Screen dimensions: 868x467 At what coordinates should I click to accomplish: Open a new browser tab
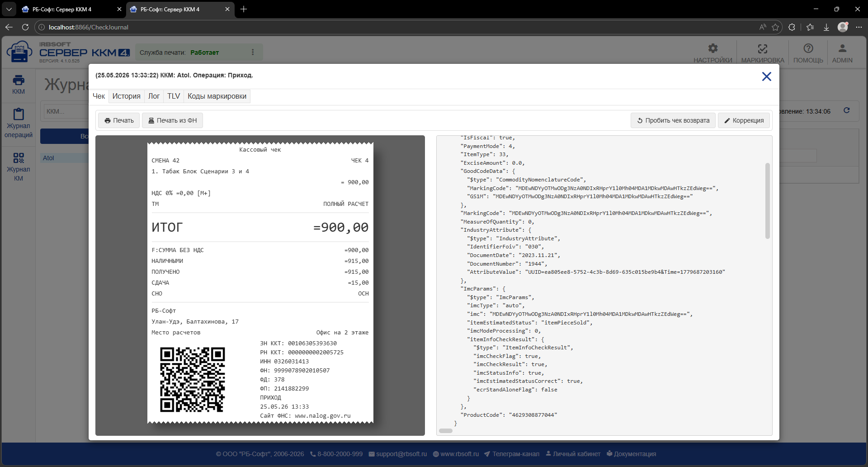click(244, 9)
